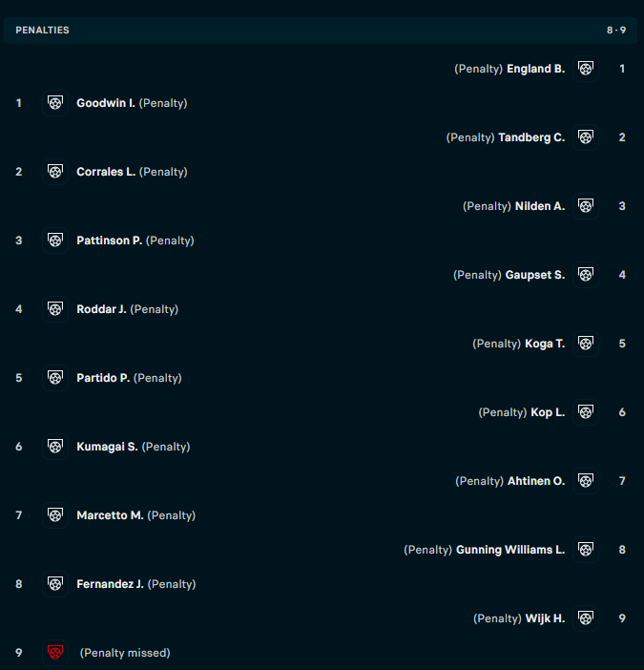Viewport: 644px width, 670px height.
Task: Click the PENALTIES section header
Action: tap(43, 31)
